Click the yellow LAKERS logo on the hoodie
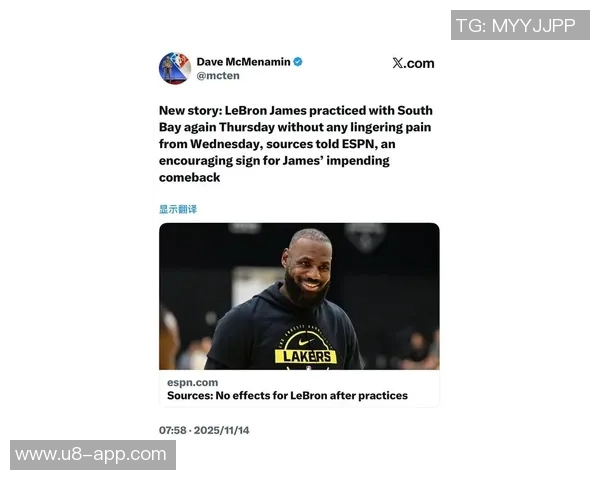Image resolution: width=600 pixels, height=480 pixels. 306,356
